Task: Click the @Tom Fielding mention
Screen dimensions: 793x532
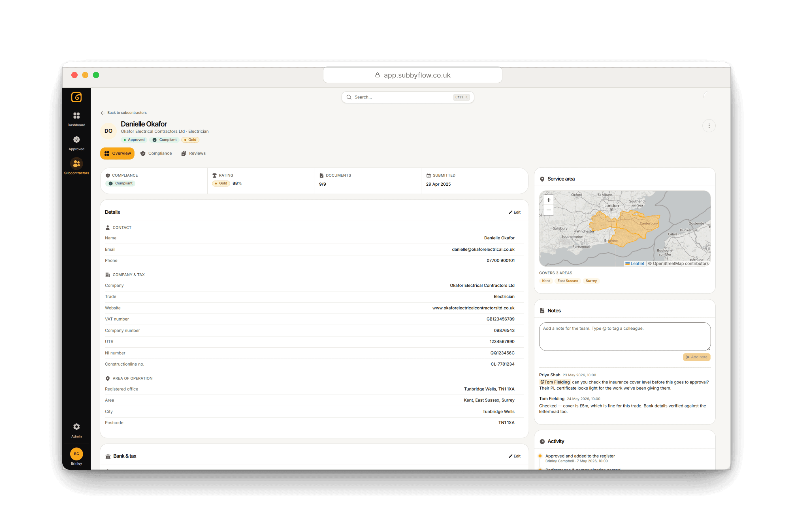Action: pos(555,382)
